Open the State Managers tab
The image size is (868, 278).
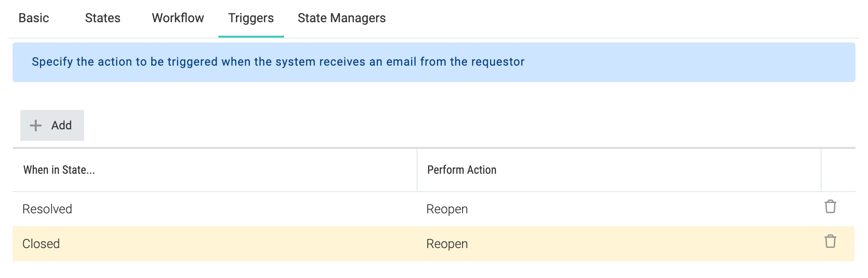[x=342, y=18]
